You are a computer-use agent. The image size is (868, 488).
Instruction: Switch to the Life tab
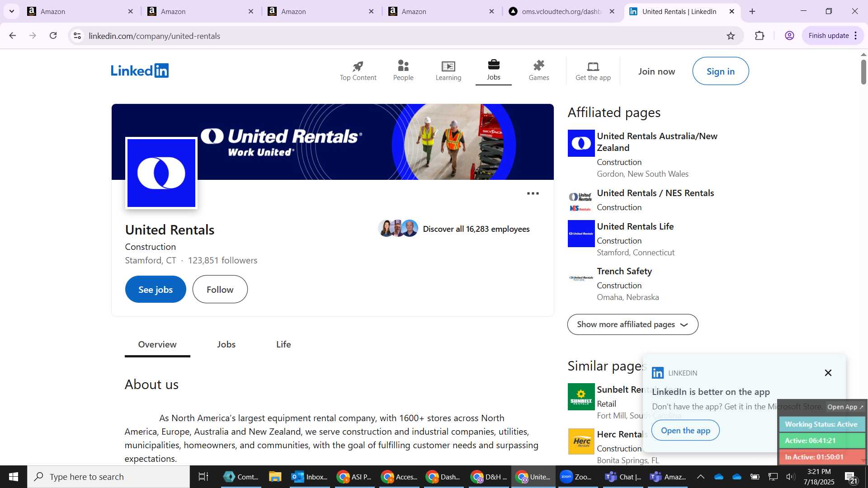tap(283, 344)
